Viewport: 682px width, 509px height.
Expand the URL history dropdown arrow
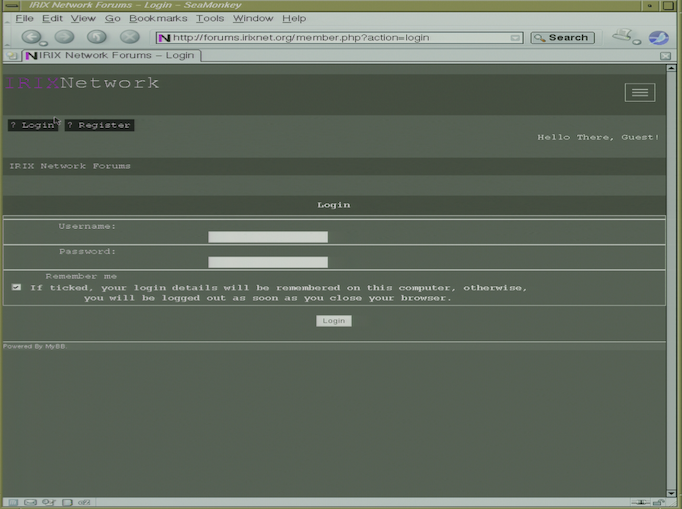pyautogui.click(x=515, y=38)
